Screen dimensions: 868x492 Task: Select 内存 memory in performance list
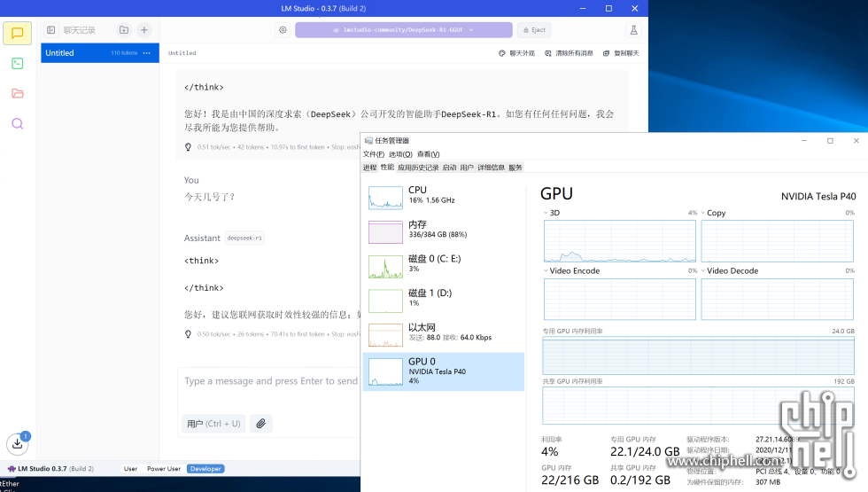click(444, 231)
